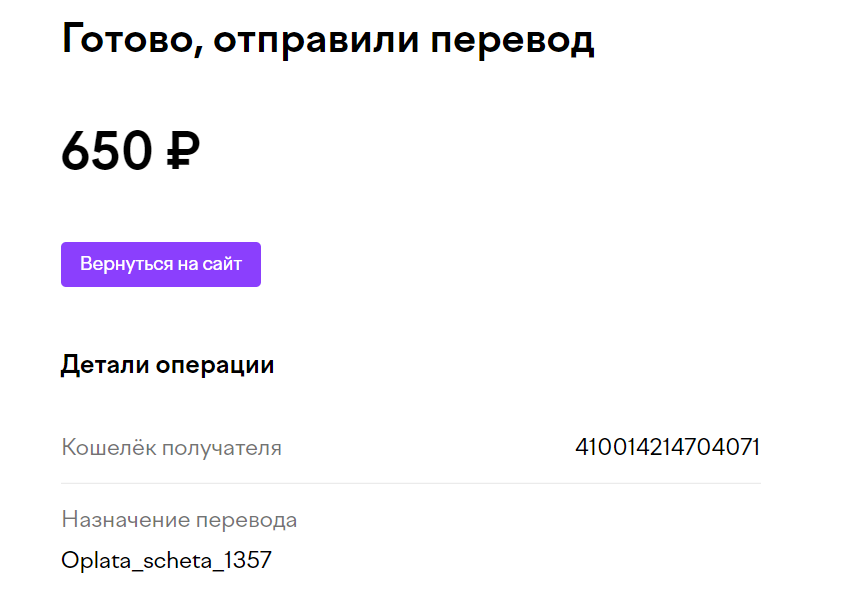Click the word Детали in the section heading
851x615 pixels.
pos(105,365)
